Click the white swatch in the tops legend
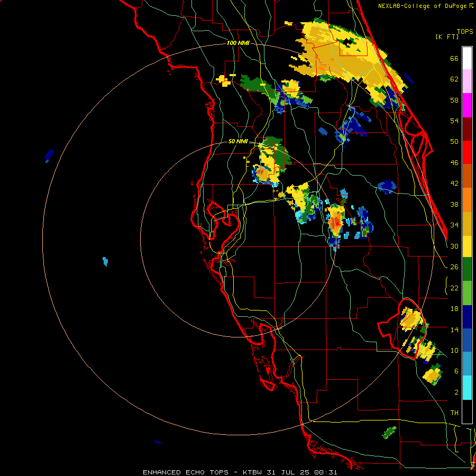This screenshot has width=476, height=476. (467, 58)
